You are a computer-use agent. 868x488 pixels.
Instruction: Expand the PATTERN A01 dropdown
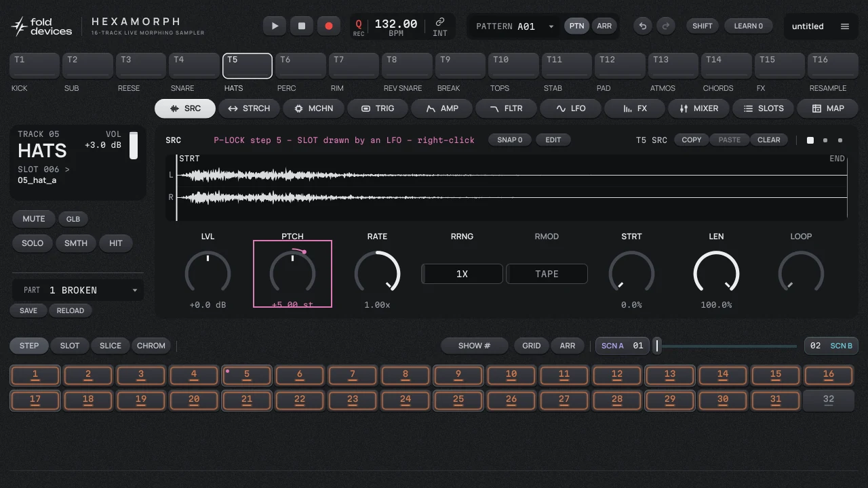(x=515, y=26)
